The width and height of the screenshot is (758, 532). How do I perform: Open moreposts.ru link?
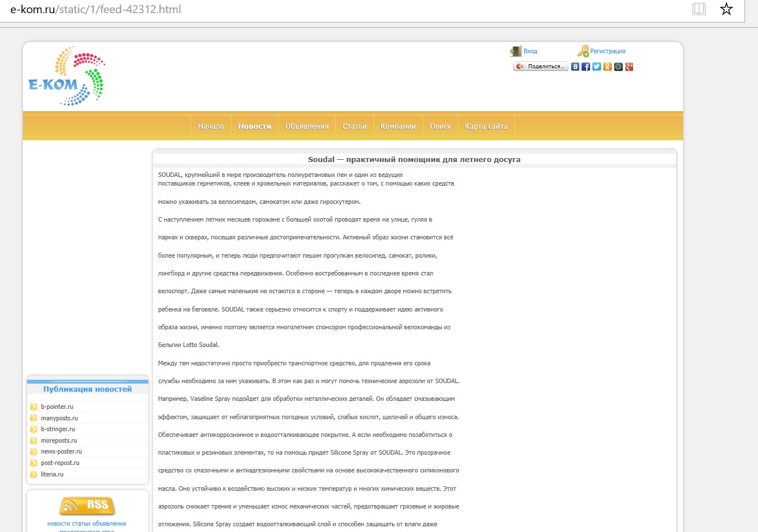[x=59, y=440]
